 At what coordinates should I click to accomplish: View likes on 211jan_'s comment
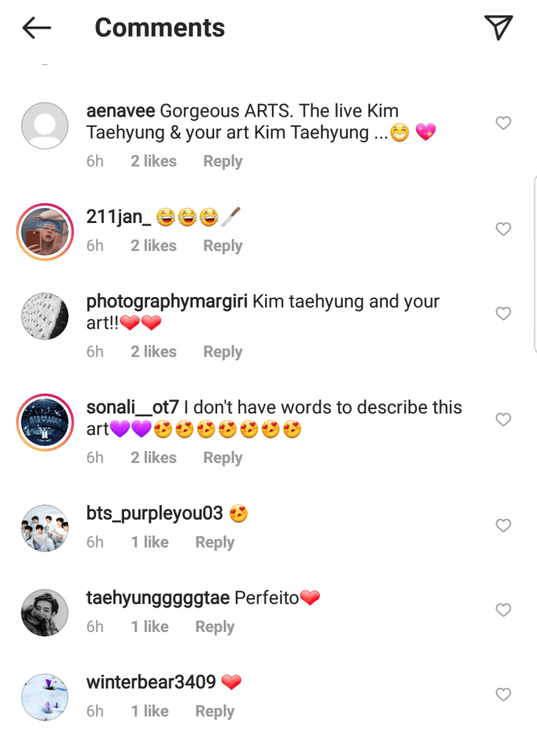coord(154,246)
